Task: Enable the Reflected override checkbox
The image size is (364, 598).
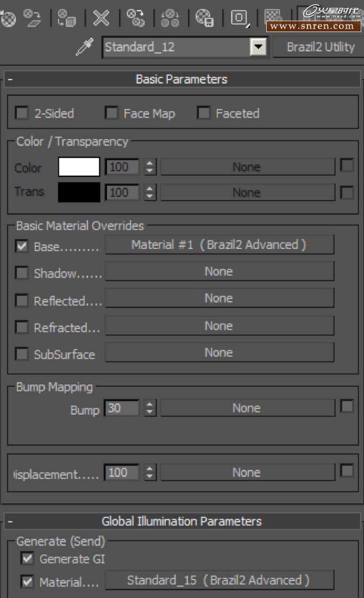Action: tap(21, 300)
